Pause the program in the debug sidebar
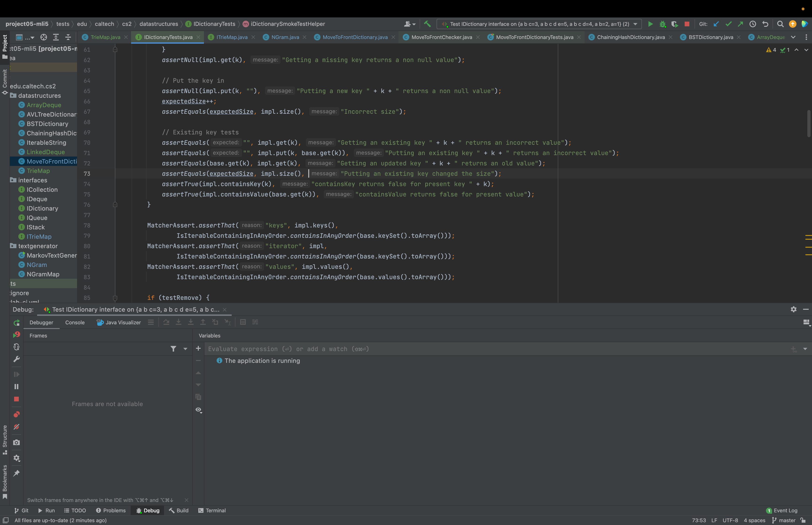This screenshot has height=525, width=812. [x=16, y=387]
